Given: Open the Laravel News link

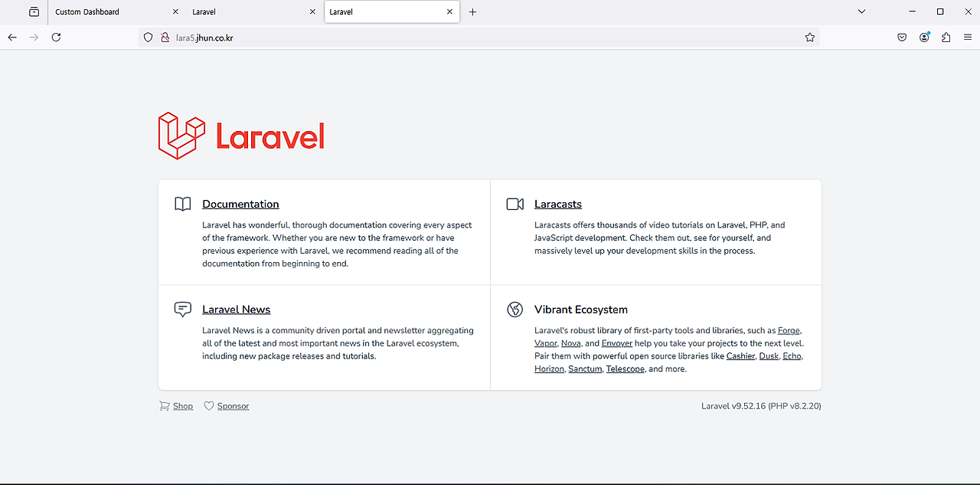Looking at the screenshot, I should point(237,310).
